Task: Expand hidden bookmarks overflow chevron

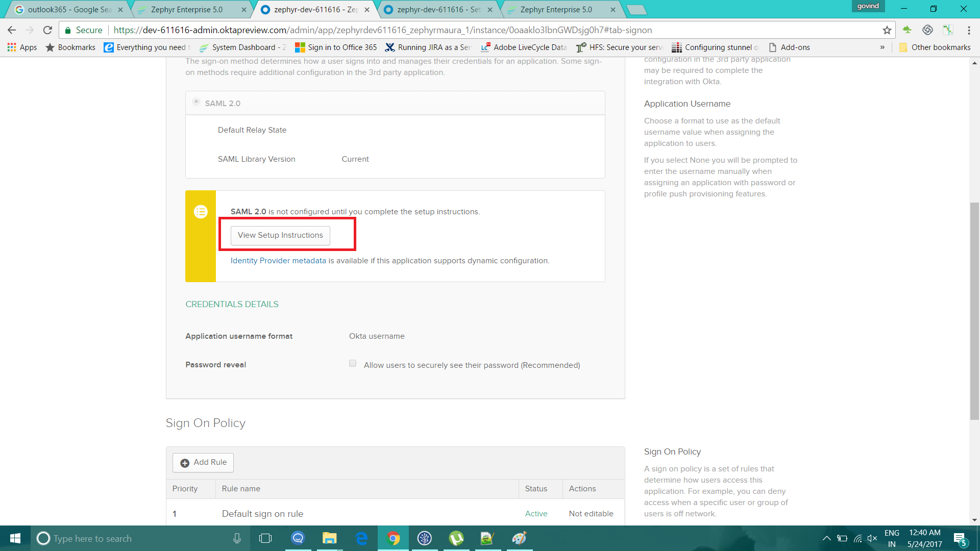Action: pos(882,47)
